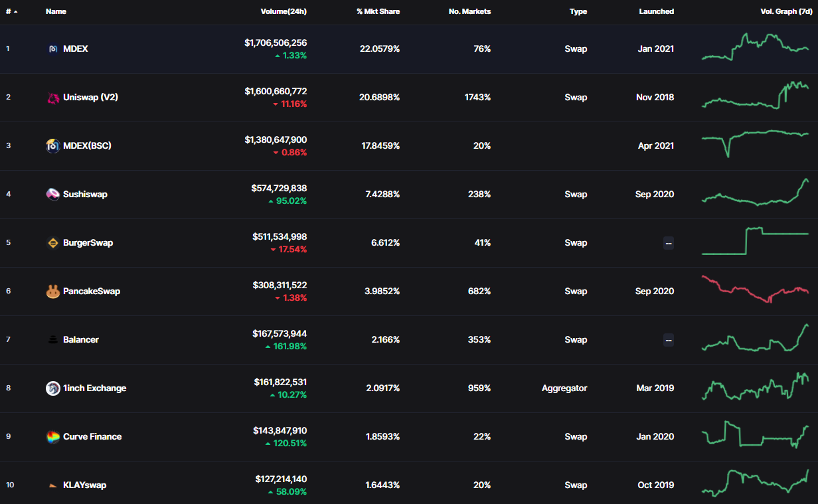Click the Balancer logo icon
Viewport: 818px width, 504px height.
coord(53,340)
